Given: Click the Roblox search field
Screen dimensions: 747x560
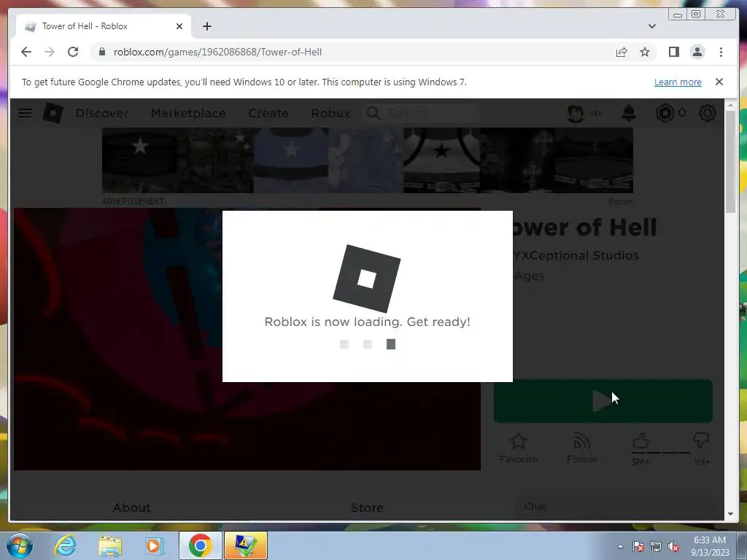Looking at the screenshot, I should point(422,113).
